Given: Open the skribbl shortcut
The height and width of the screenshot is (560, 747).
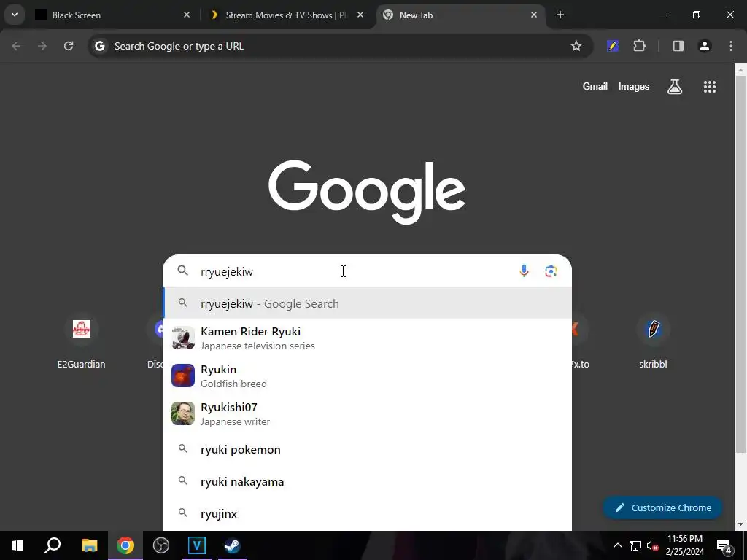Looking at the screenshot, I should [x=653, y=341].
